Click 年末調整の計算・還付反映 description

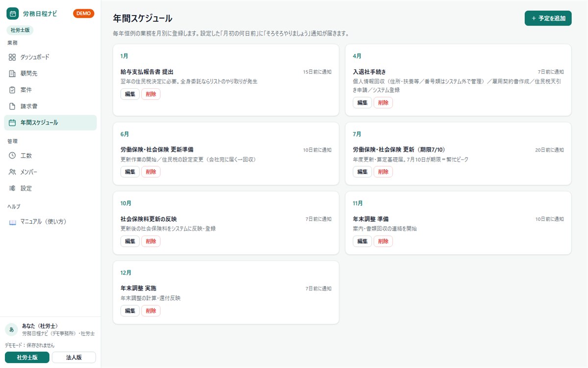150,298
